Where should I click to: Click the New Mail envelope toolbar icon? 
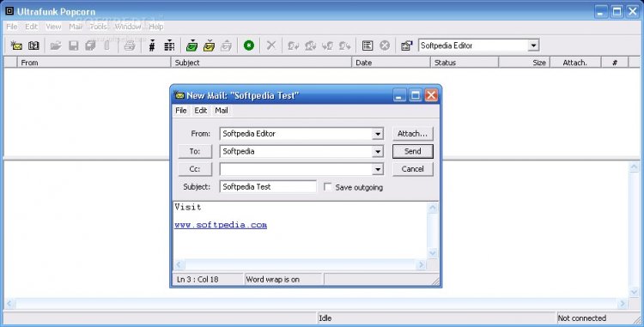click(16, 45)
